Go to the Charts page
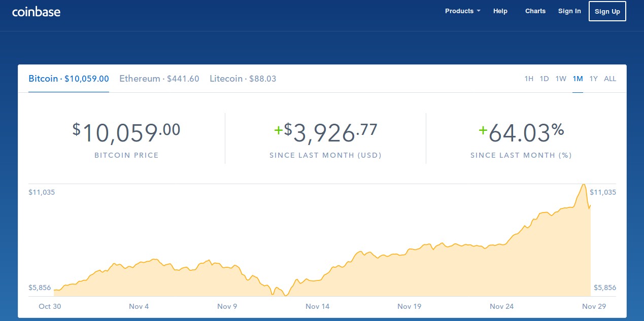 pyautogui.click(x=535, y=11)
